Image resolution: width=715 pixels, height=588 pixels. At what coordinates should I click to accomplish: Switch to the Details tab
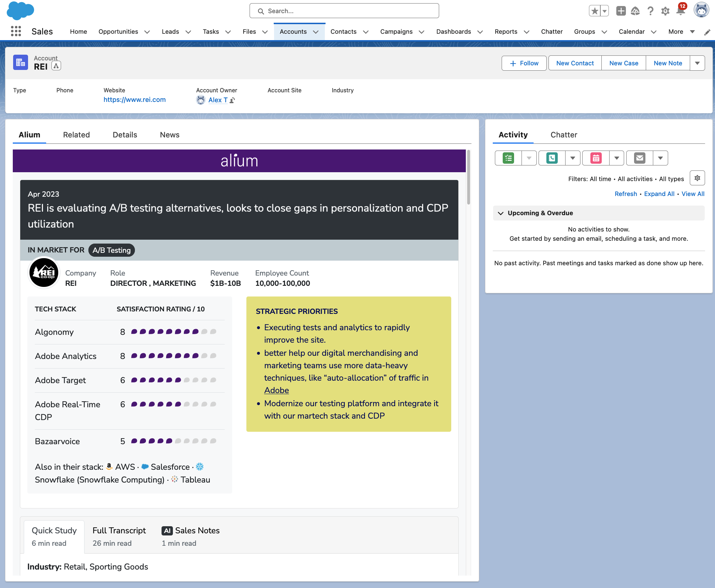pos(125,135)
